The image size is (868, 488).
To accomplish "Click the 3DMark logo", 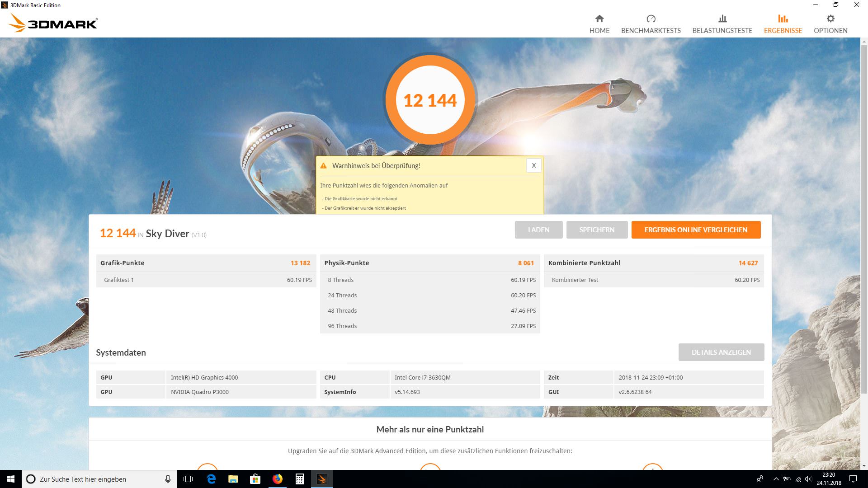I will 53,23.
